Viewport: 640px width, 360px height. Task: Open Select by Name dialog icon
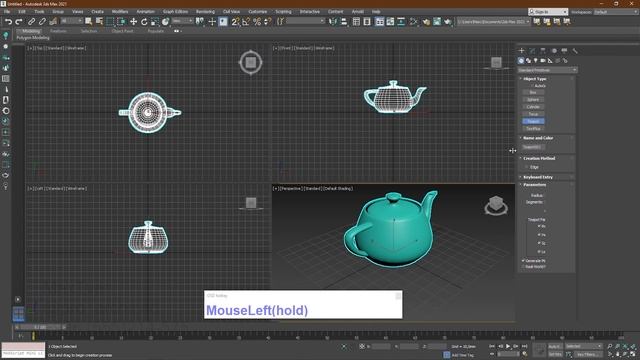coord(99,22)
